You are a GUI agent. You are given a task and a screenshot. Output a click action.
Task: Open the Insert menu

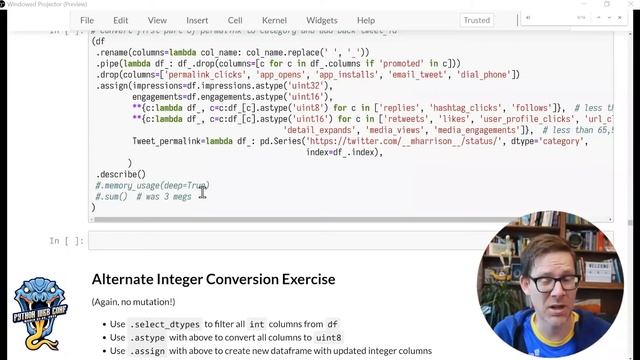point(197,20)
